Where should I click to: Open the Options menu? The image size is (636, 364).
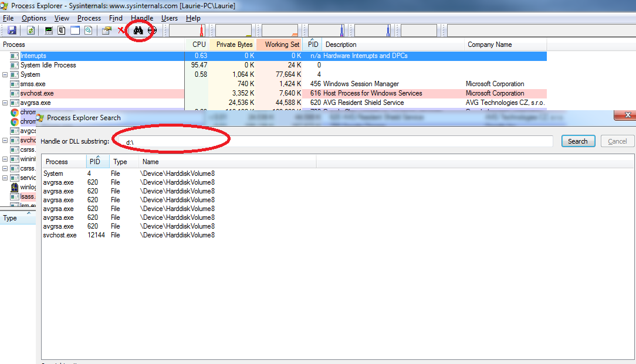(34, 18)
